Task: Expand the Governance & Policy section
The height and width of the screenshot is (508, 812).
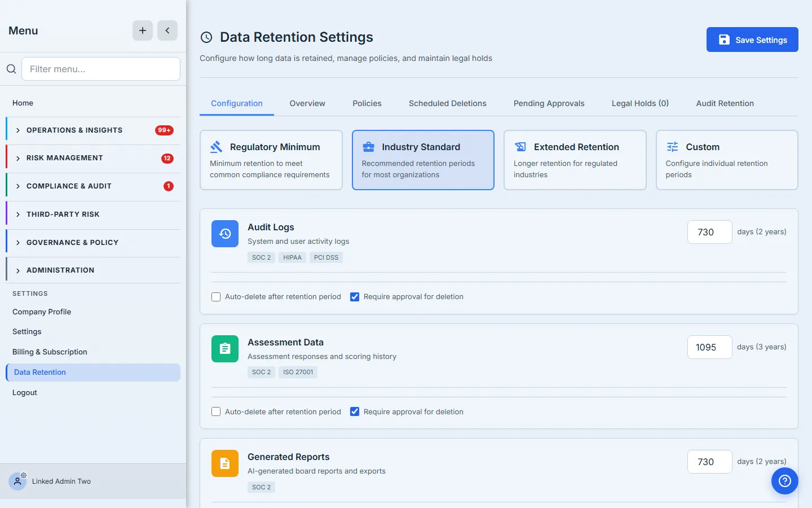Action: [93, 243]
